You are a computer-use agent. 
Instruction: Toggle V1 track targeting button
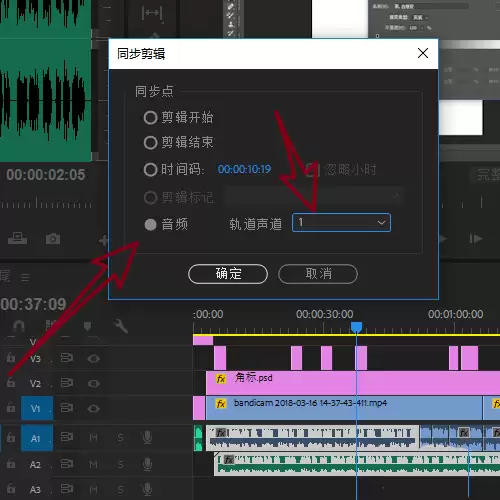pos(37,408)
